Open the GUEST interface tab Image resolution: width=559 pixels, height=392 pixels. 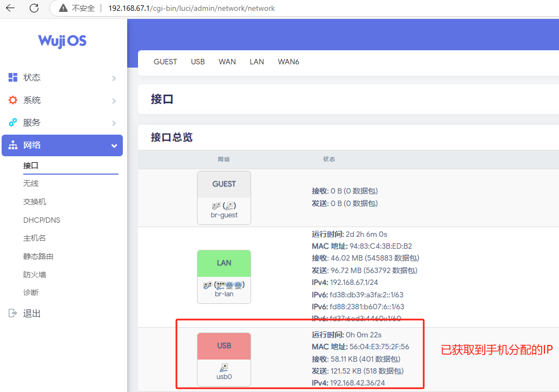pyautogui.click(x=165, y=62)
